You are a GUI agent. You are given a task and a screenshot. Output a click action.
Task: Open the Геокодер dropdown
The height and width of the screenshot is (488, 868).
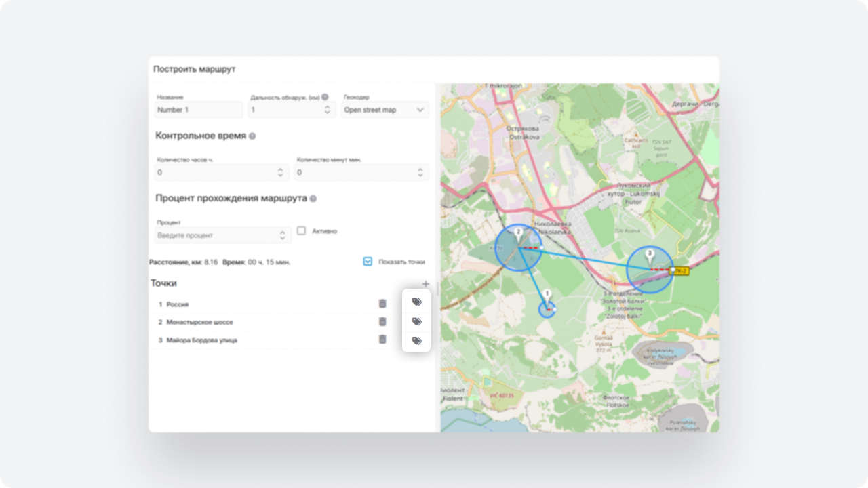[x=385, y=110]
